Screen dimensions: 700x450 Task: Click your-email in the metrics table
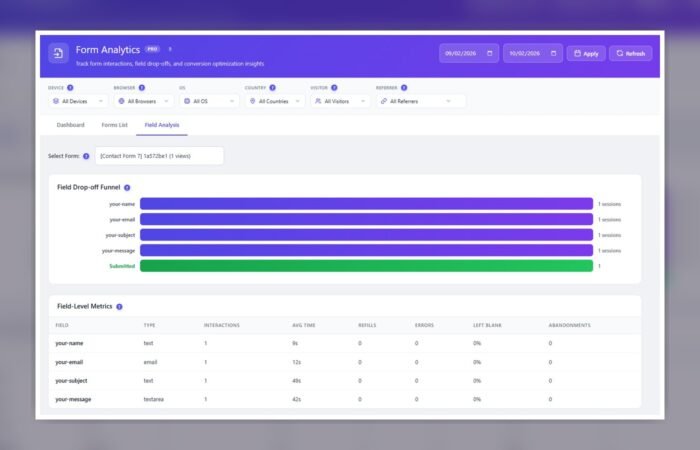coord(69,362)
